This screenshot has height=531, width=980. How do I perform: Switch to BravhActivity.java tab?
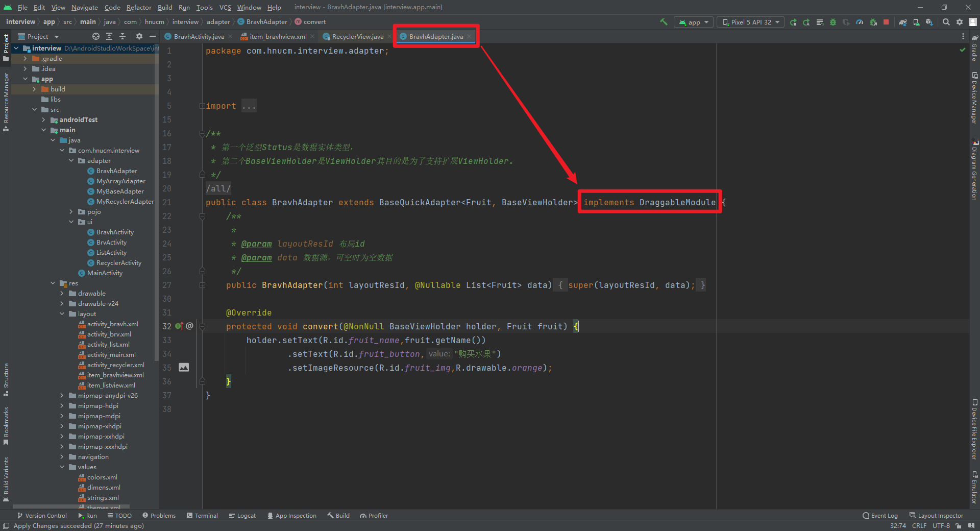pos(199,36)
